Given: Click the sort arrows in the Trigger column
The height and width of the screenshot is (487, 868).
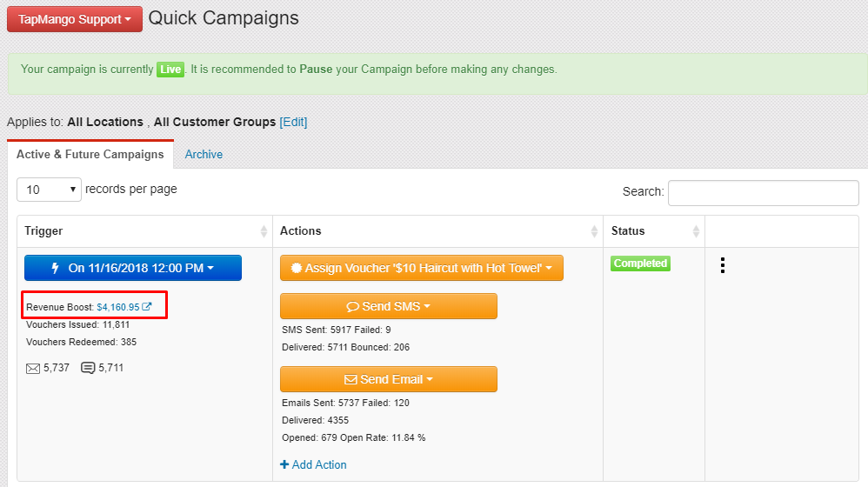Looking at the screenshot, I should pyautogui.click(x=264, y=231).
